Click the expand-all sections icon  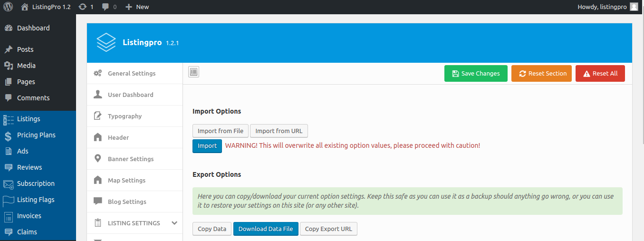(193, 72)
